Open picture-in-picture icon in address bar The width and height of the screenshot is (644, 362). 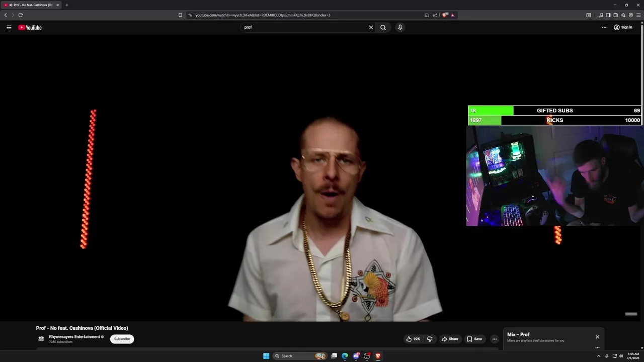(427, 15)
